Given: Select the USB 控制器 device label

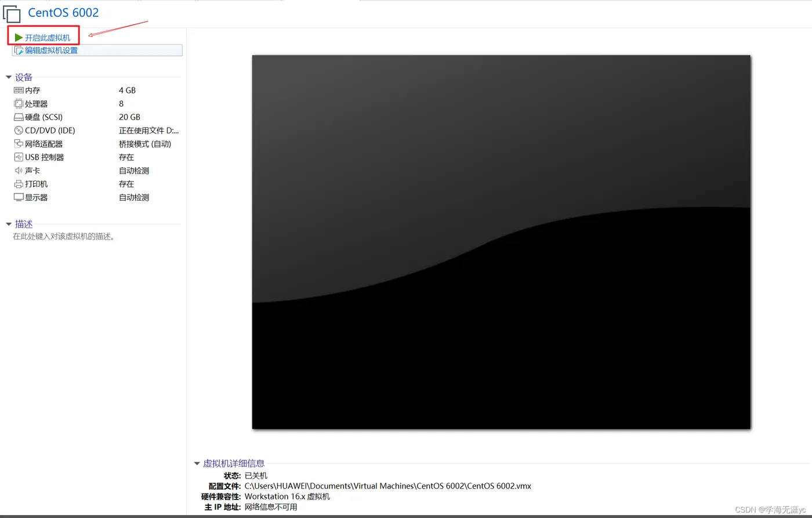Looking at the screenshot, I should 44,157.
